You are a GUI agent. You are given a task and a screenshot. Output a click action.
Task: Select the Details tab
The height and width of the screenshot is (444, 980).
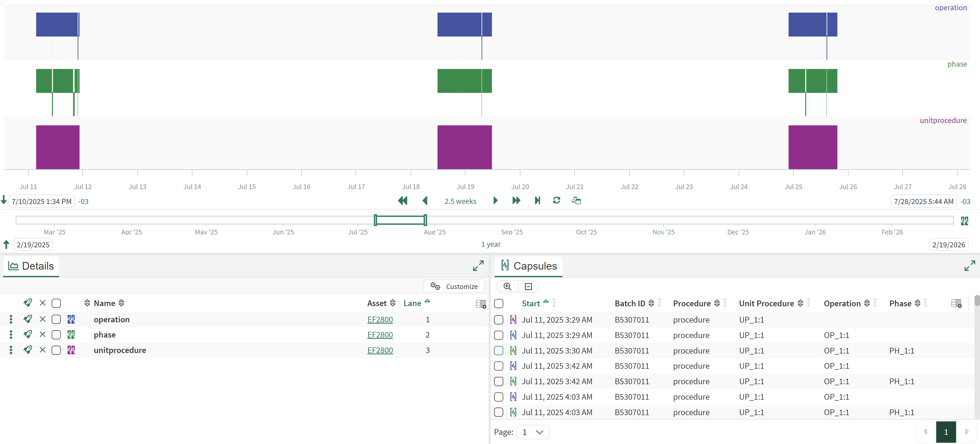[x=31, y=266]
